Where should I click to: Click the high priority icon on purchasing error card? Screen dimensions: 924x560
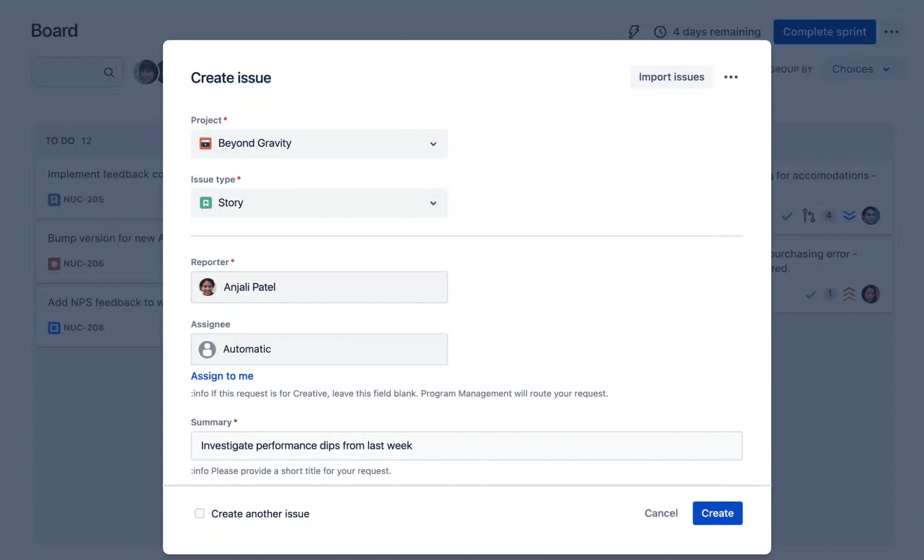click(x=849, y=294)
